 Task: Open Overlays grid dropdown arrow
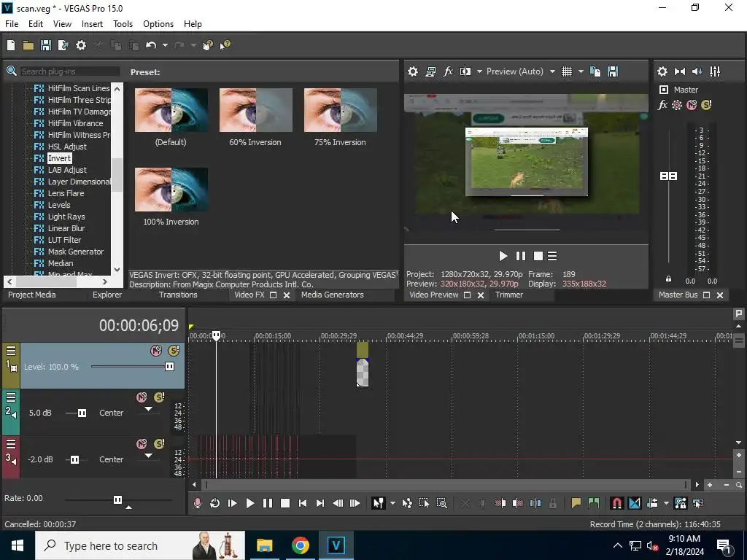pyautogui.click(x=581, y=71)
